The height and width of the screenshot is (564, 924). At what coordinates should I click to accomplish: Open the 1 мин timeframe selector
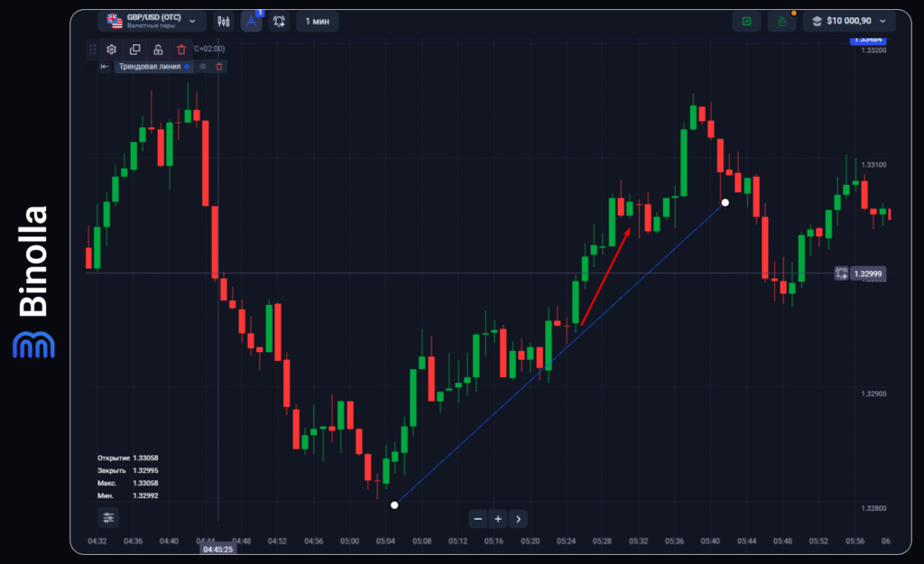click(318, 21)
